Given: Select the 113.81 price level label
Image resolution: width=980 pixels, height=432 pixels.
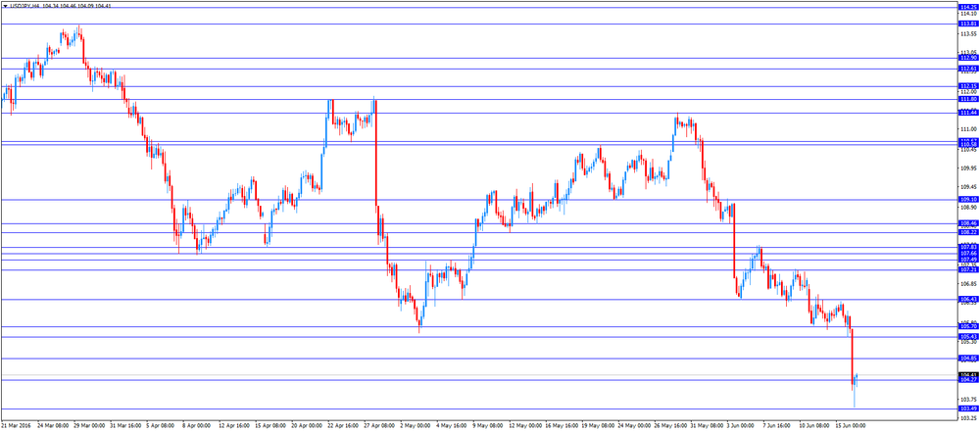Looking at the screenshot, I should (x=968, y=24).
